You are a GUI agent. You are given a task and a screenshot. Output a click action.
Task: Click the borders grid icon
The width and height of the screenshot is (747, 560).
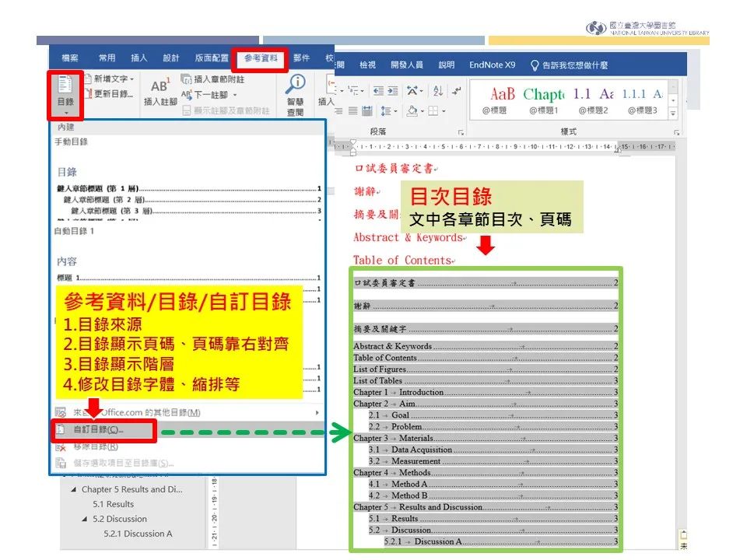[x=433, y=110]
